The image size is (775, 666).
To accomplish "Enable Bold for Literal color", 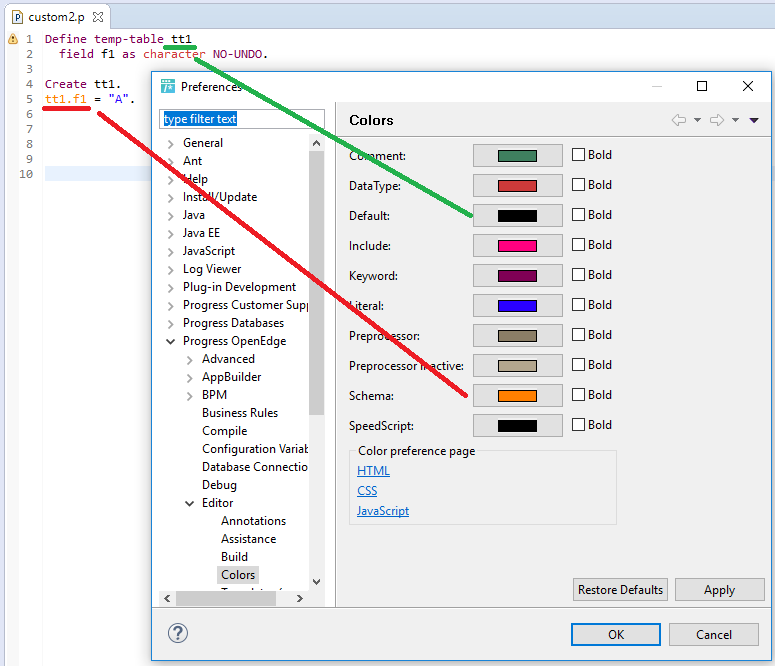I will [578, 305].
